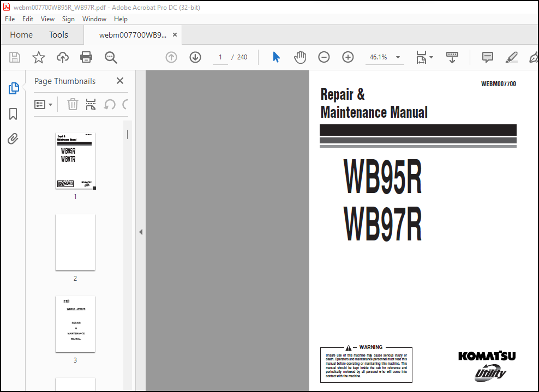539x392 pixels.
Task: Click the Fit Width page display icon
Action: 421,57
